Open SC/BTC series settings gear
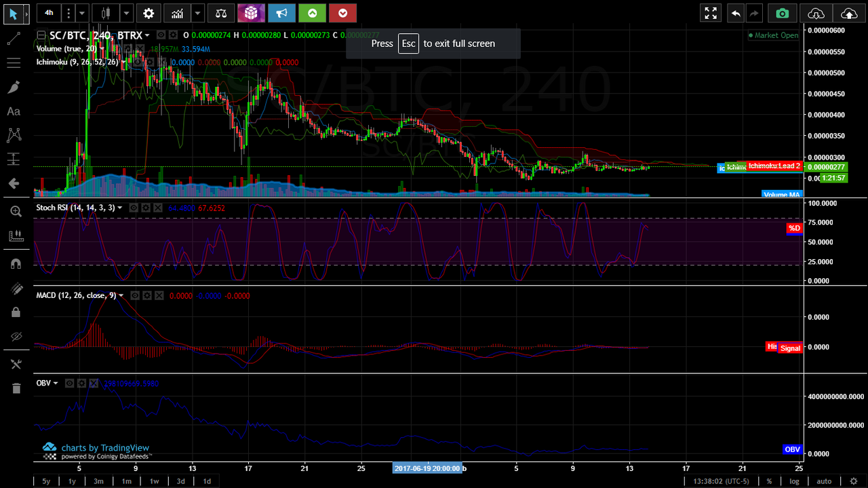The width and height of the screenshot is (868, 488). [x=172, y=35]
